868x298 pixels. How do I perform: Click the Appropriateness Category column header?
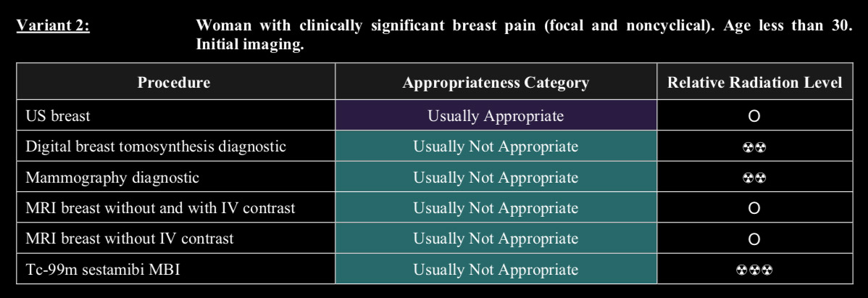[496, 82]
